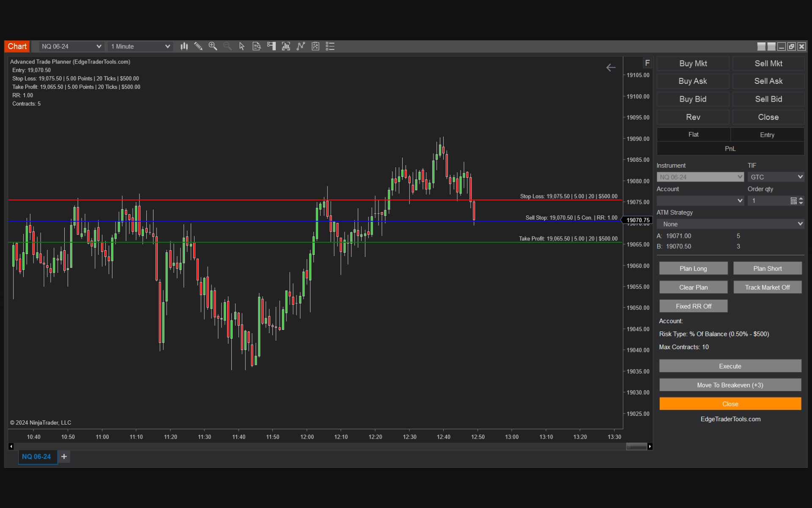Click the Rev reverse position button

tap(693, 117)
